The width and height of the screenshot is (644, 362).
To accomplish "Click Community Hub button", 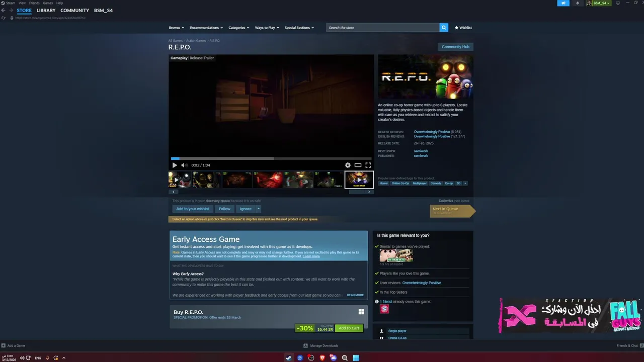I will pos(455,47).
